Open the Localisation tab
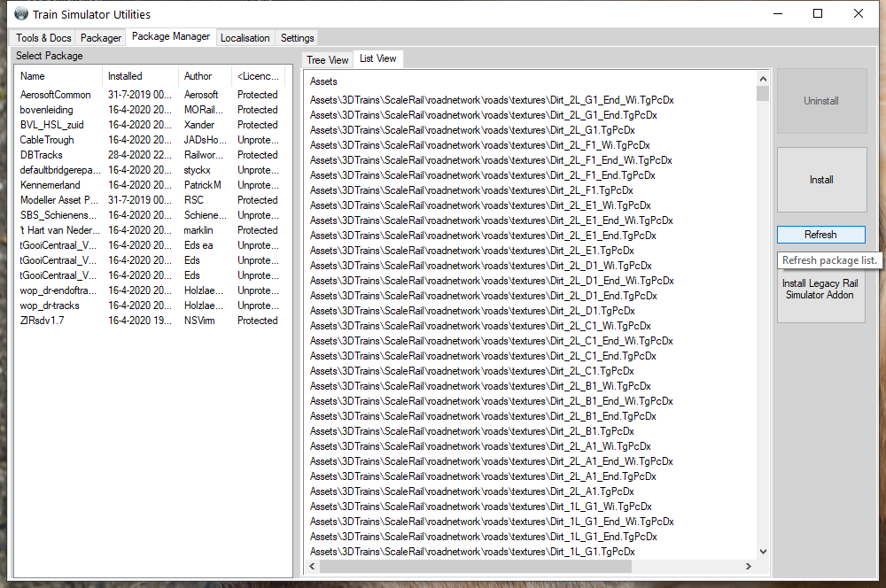Screen dimensions: 886x588 click(x=245, y=38)
